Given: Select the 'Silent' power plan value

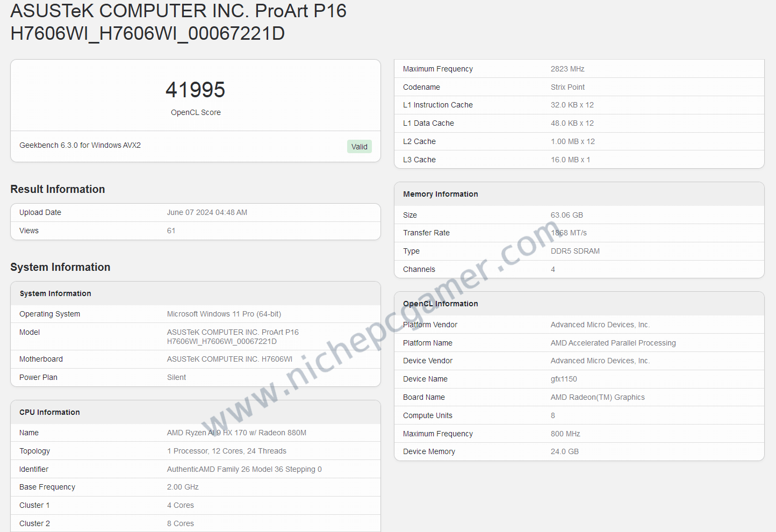Looking at the screenshot, I should pos(176,377).
